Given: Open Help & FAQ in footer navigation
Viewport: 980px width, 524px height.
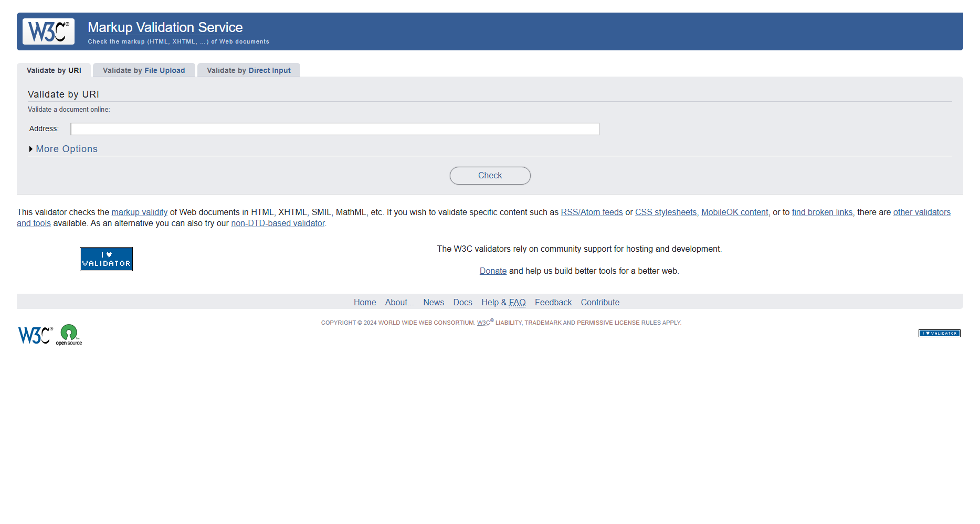Looking at the screenshot, I should pyautogui.click(x=503, y=303).
